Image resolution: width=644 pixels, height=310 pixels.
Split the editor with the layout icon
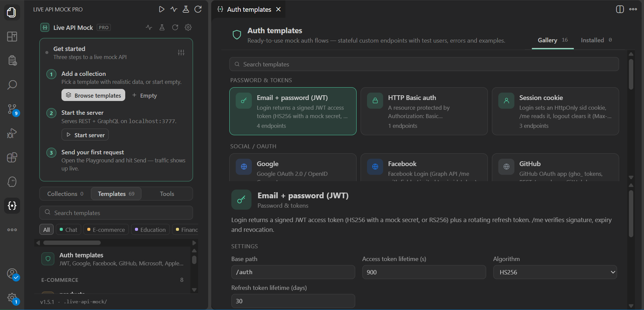(620, 9)
